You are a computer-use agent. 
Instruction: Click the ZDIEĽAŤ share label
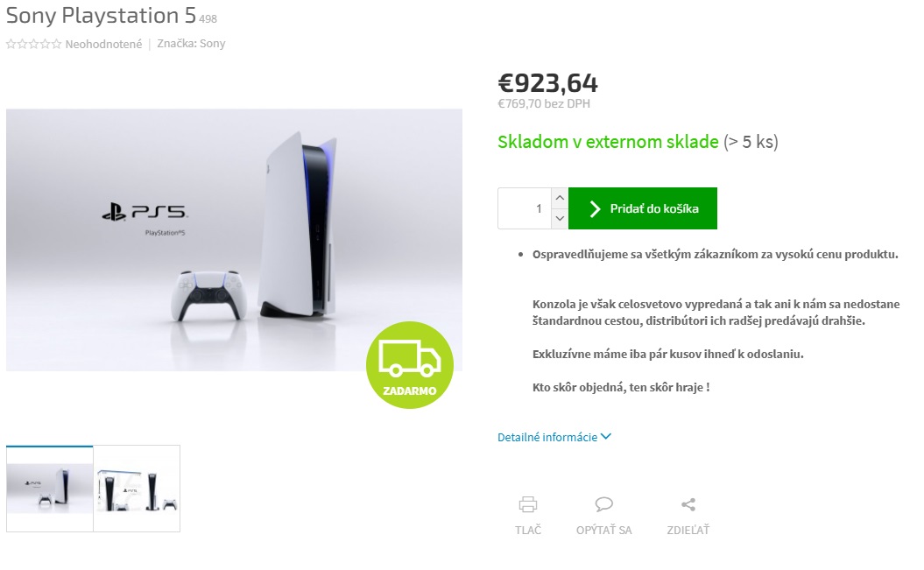688,530
